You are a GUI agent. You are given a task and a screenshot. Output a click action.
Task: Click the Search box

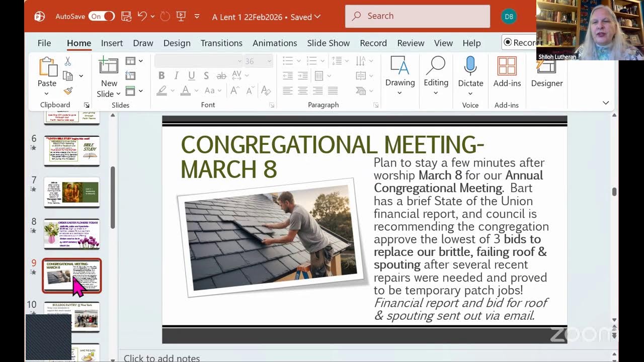pos(418,16)
